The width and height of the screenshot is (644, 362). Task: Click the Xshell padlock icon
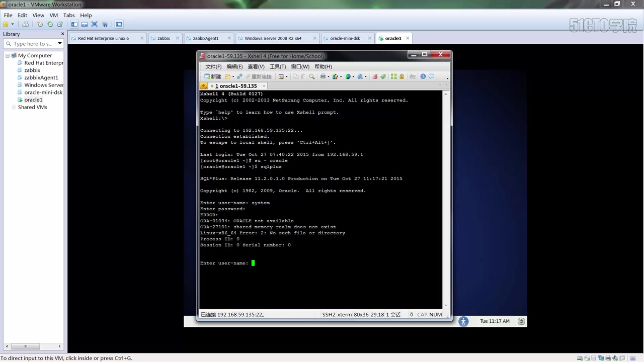tap(401, 76)
